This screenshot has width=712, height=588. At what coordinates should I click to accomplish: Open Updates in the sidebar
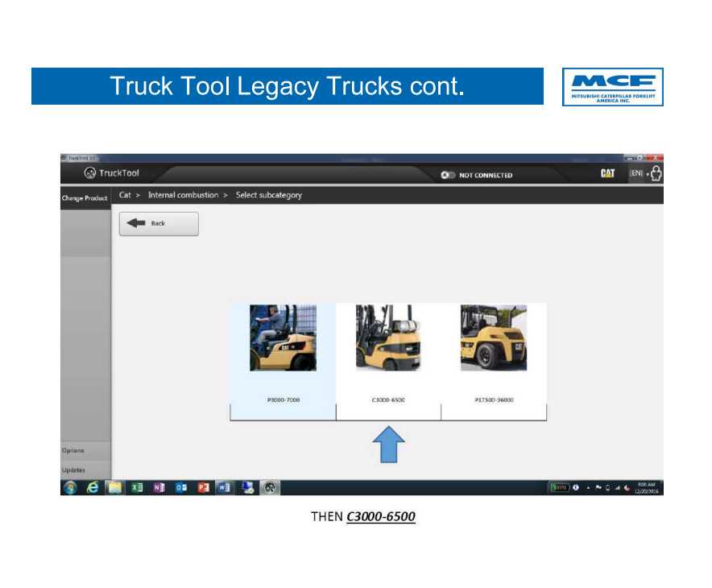coord(85,470)
